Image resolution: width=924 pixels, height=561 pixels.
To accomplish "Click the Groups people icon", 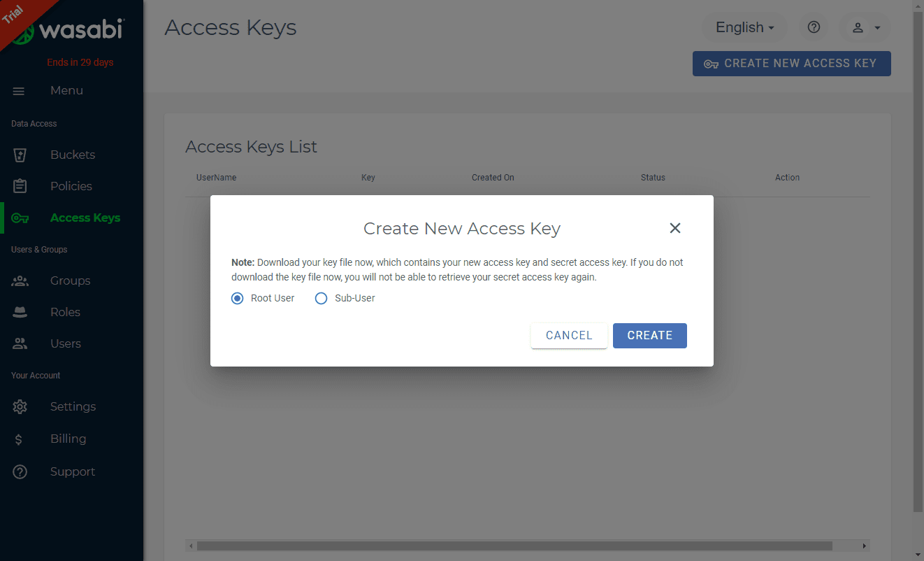I will [20, 280].
